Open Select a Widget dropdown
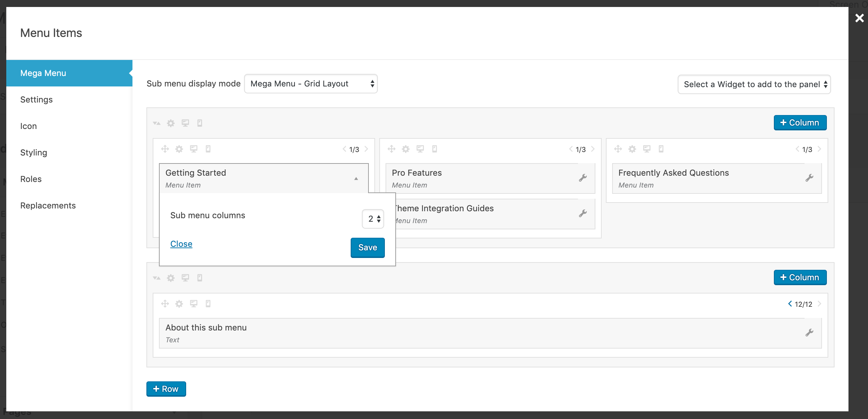Viewport: 868px width, 419px height. 754,84
